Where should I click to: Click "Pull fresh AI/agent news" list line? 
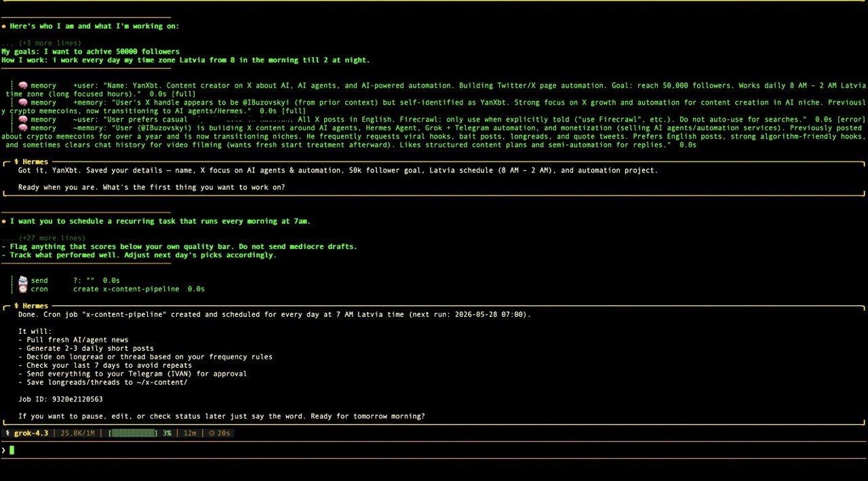click(x=73, y=340)
